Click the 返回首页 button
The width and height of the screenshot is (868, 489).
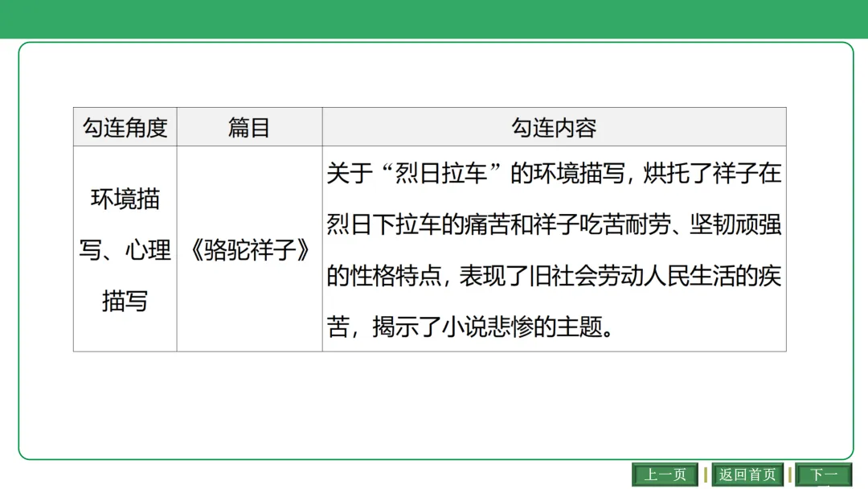(x=747, y=475)
